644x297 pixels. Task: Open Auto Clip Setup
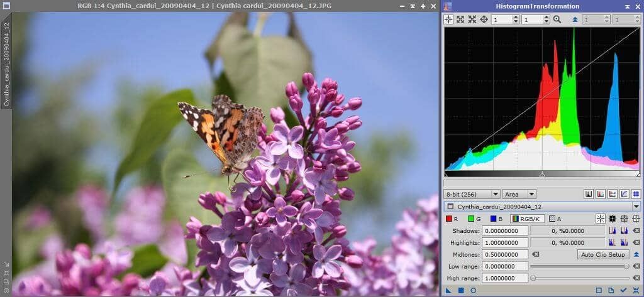coord(603,254)
